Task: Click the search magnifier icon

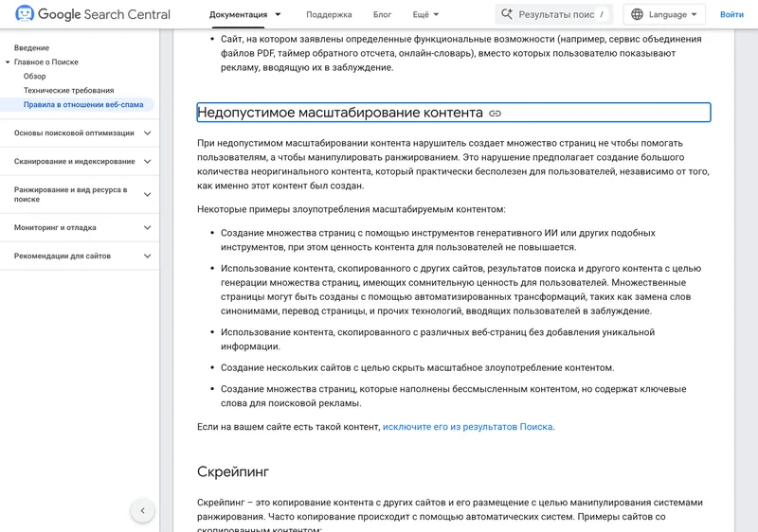Action: 507,14
